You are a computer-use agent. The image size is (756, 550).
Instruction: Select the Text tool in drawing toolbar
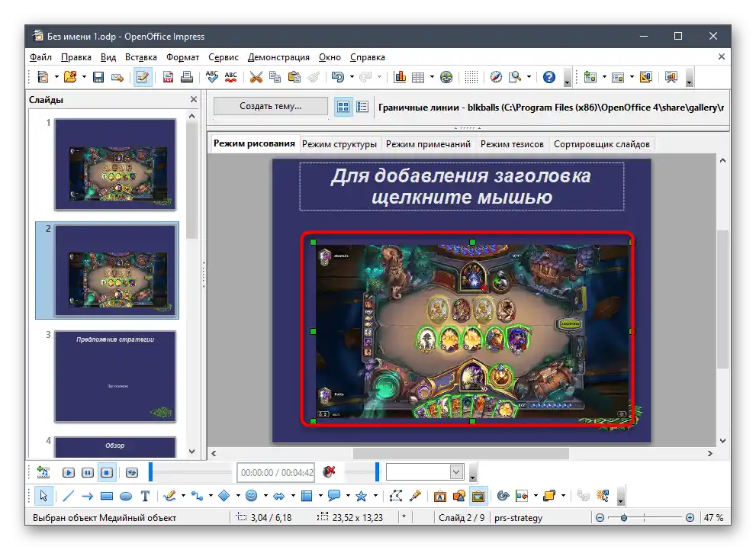145,496
